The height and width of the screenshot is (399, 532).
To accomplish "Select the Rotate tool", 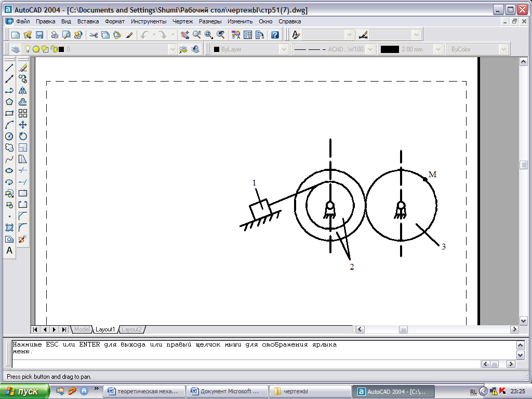I will (x=23, y=137).
